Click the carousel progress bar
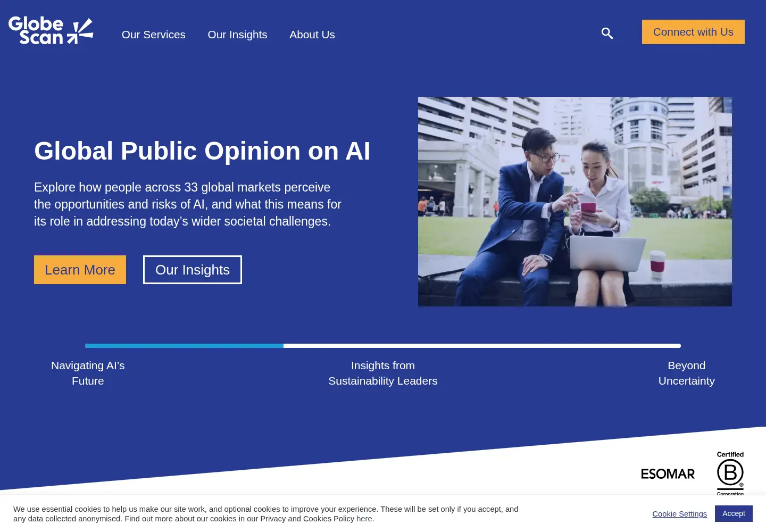This screenshot has width=766, height=532. 383,346
